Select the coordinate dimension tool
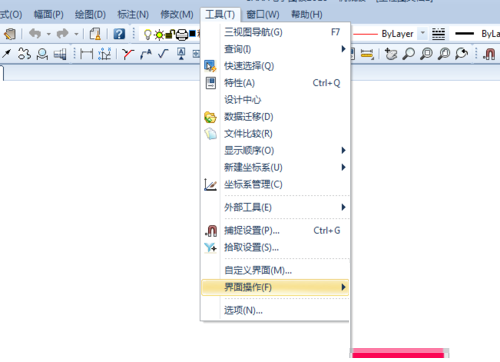This screenshot has height=362, width=500. click(x=105, y=54)
